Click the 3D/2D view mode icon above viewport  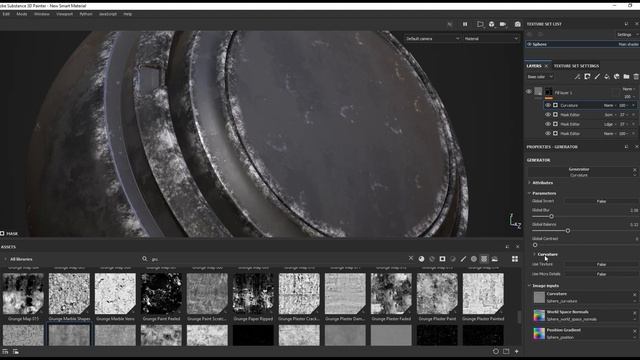point(480,24)
